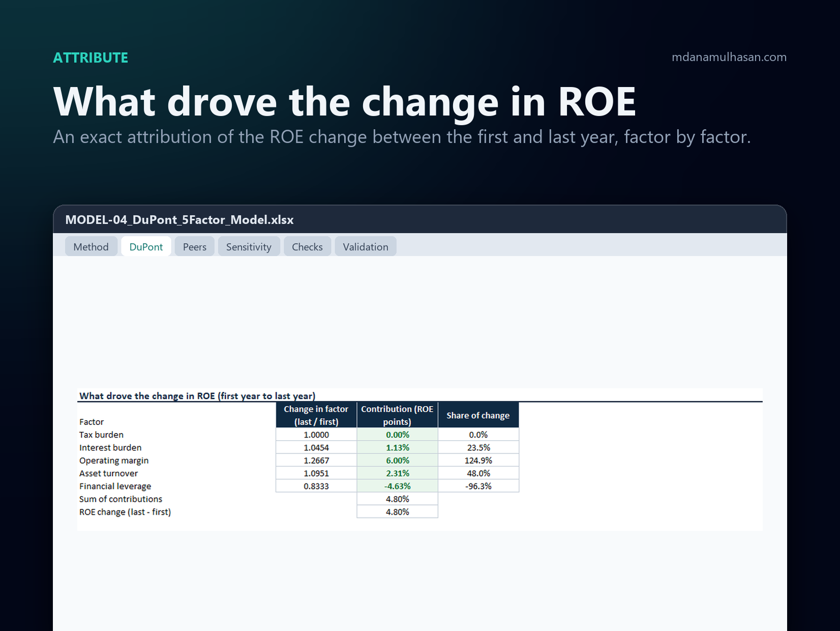The image size is (840, 631).
Task: Click the 'Asset turnover' row label
Action: (108, 473)
